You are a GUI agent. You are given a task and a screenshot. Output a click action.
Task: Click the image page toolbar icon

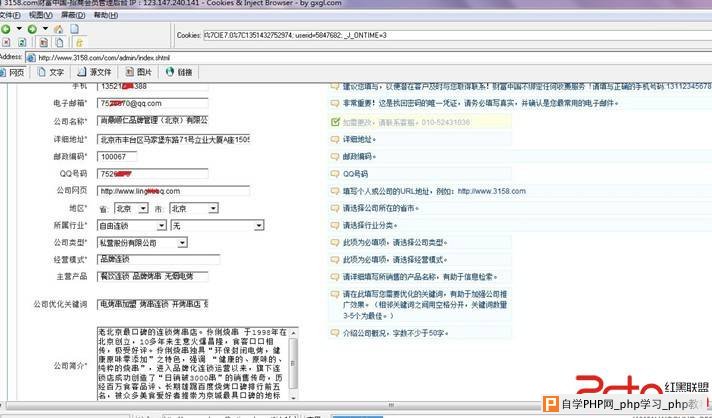coord(44,42)
